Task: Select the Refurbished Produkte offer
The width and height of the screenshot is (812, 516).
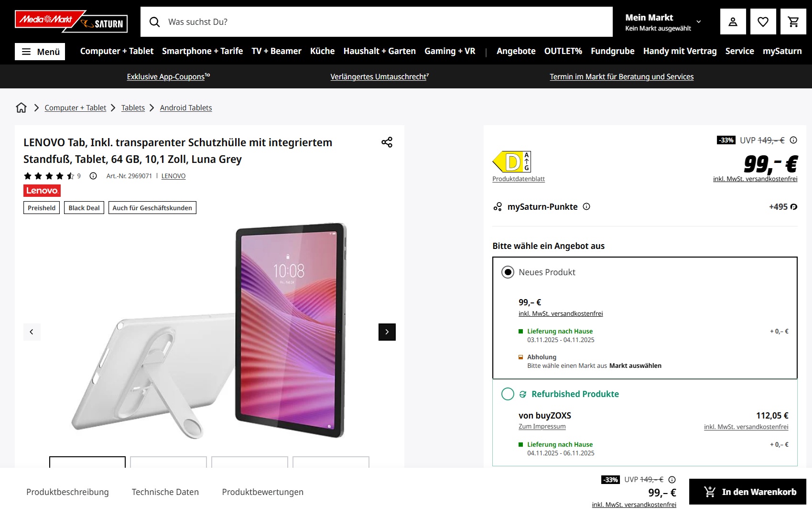Action: 508,394
